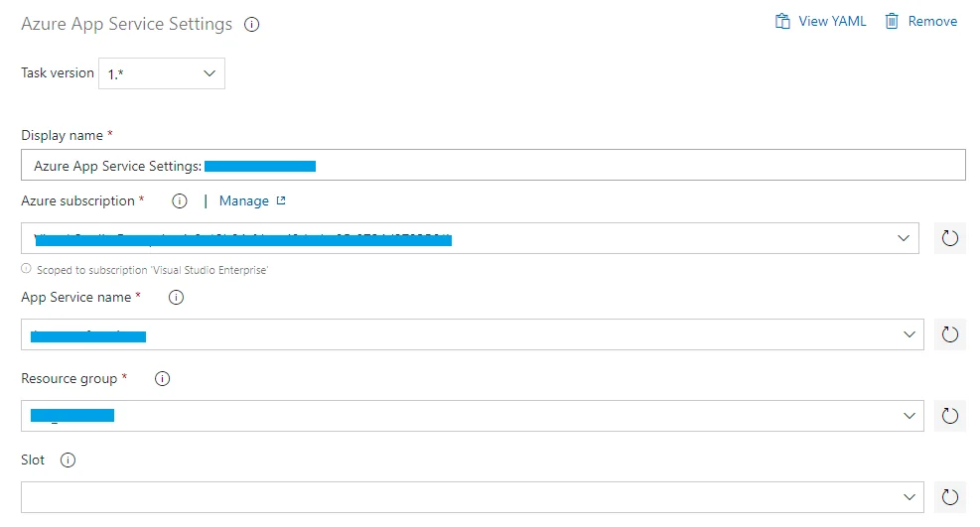Click info icon next to Azure subscription
This screenshot has height=527, width=980.
point(180,201)
